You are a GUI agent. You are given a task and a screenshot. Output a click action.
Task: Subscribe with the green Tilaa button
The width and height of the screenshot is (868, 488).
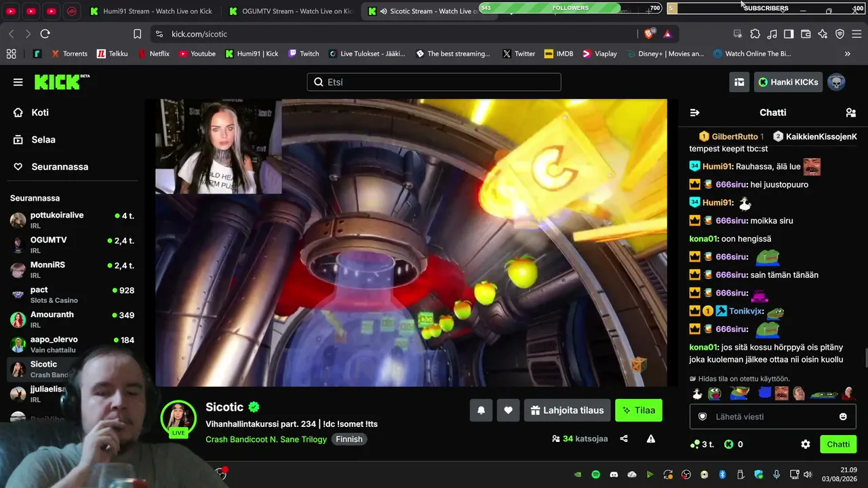[639, 410]
